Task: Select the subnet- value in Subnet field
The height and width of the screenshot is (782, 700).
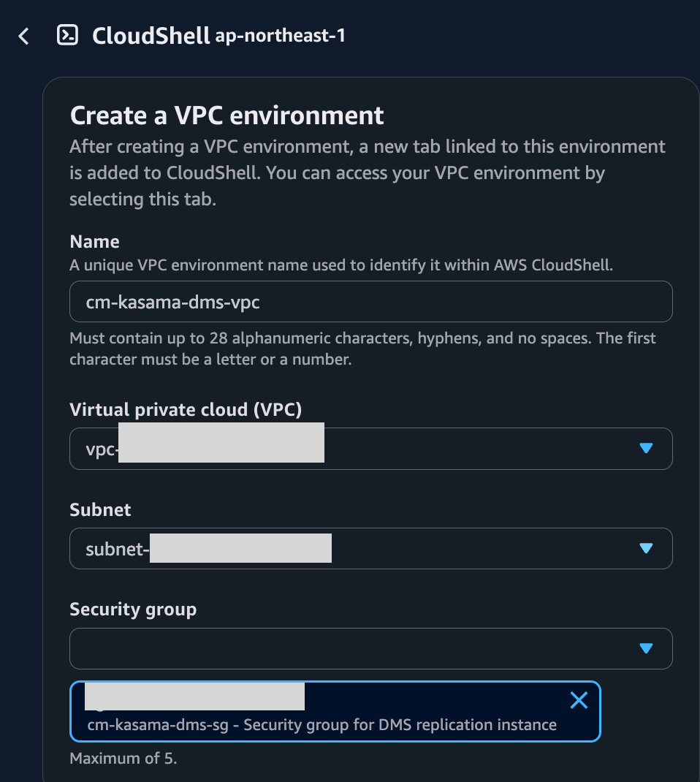Action: click(371, 549)
